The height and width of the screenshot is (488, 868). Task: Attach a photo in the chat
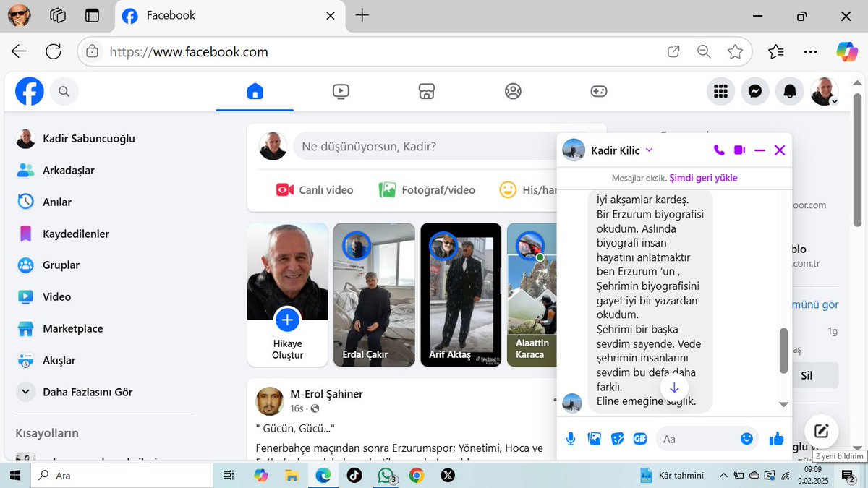(595, 438)
